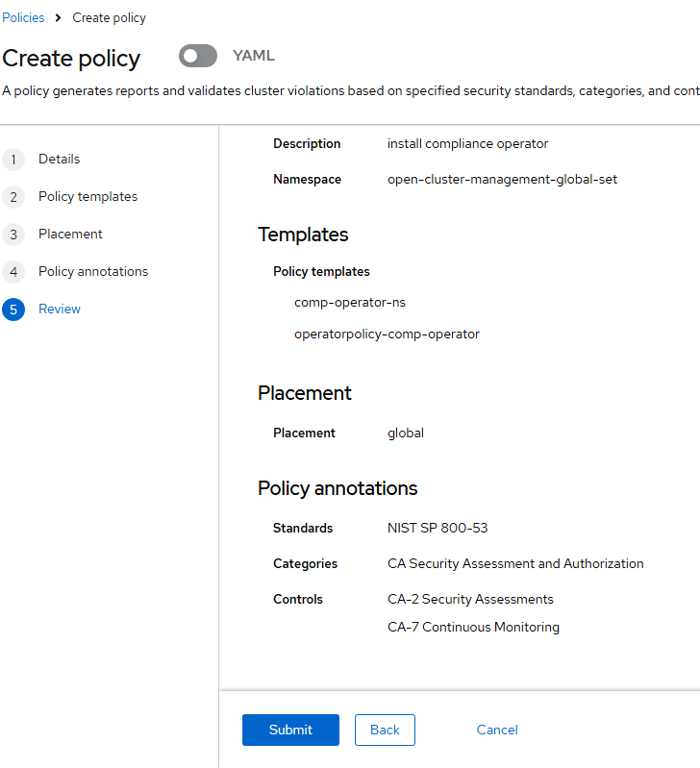Screen dimensions: 700x768
Task: Submit the new policy
Action: tap(290, 730)
